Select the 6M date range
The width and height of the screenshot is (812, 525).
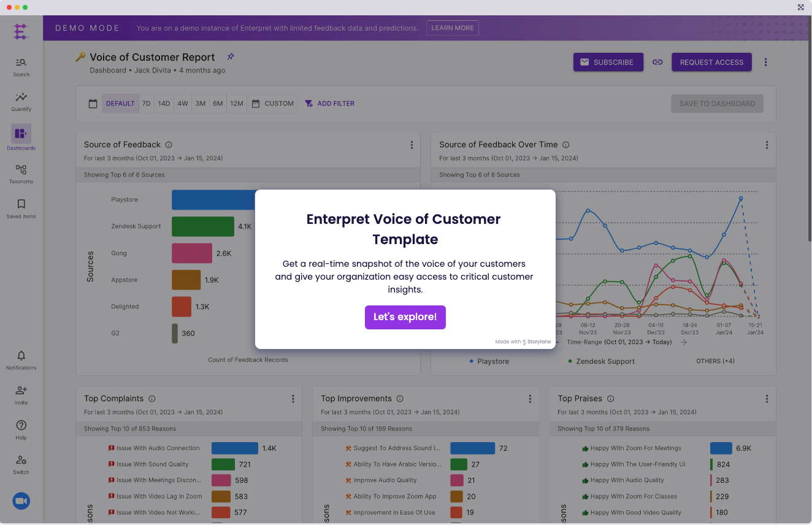[x=218, y=104]
